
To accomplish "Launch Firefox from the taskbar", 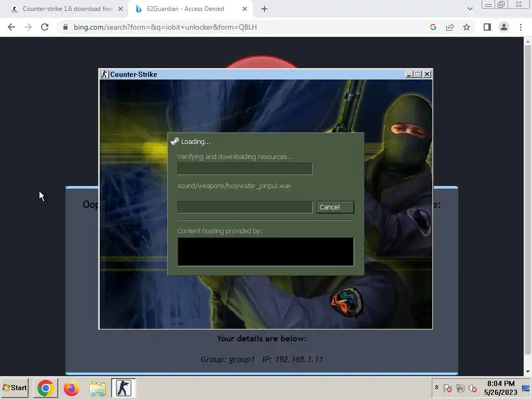I will [72, 388].
